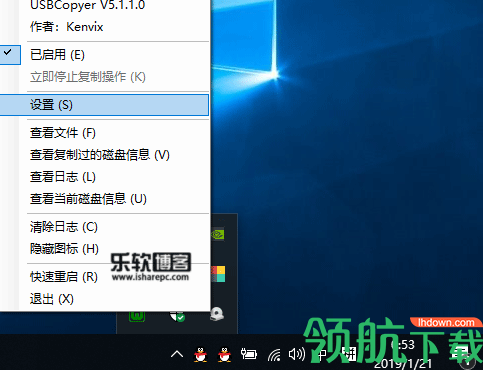Click the battery power plug icon
This screenshot has width=483, height=370.
tap(249, 354)
